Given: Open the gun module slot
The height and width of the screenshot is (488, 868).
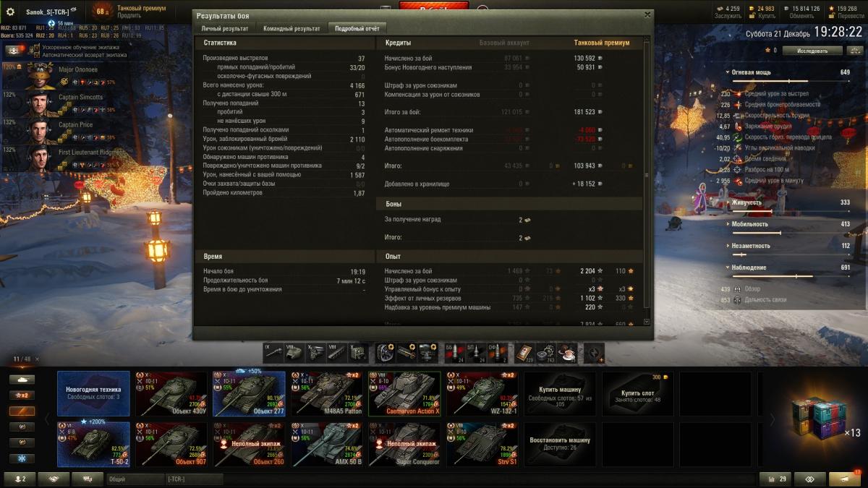Looking at the screenshot, I should coord(274,352).
